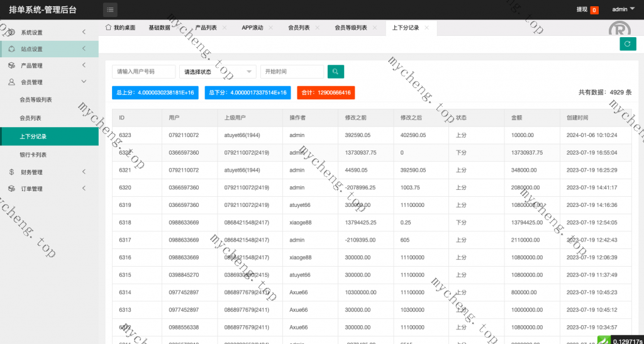Click the 开始时间 date field
644x344 pixels.
292,72
